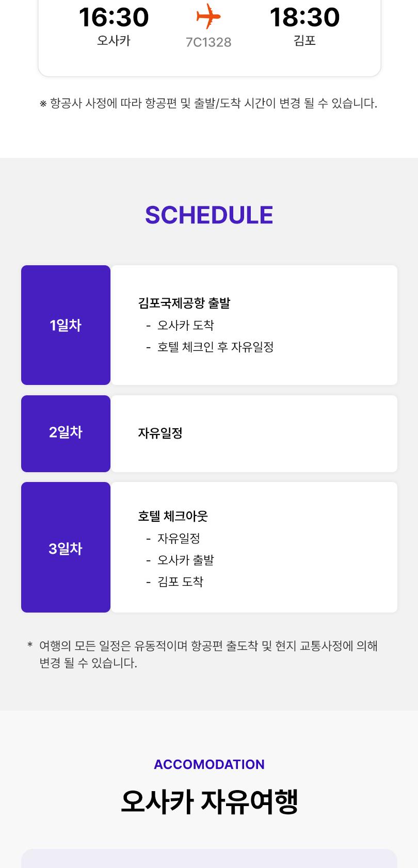Viewport: 418px width, 868px height.
Task: Click 김포국제공항 출발 heading text
Action: (x=184, y=303)
